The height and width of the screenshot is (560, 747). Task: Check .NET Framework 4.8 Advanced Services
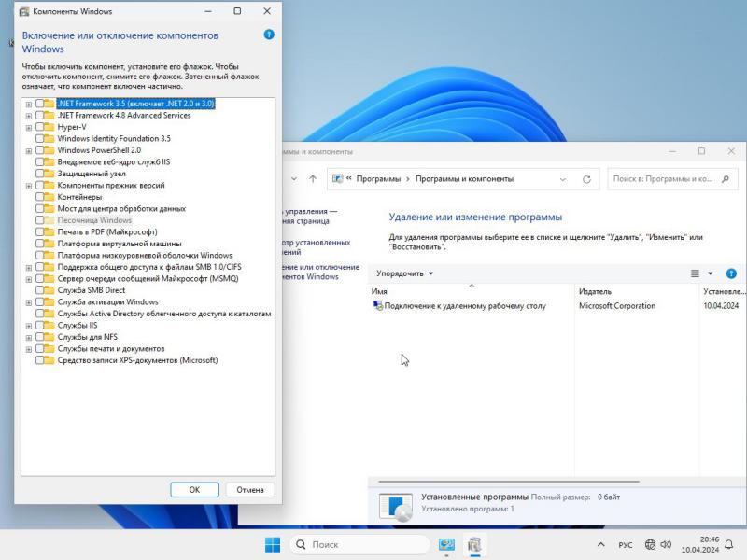[39, 115]
